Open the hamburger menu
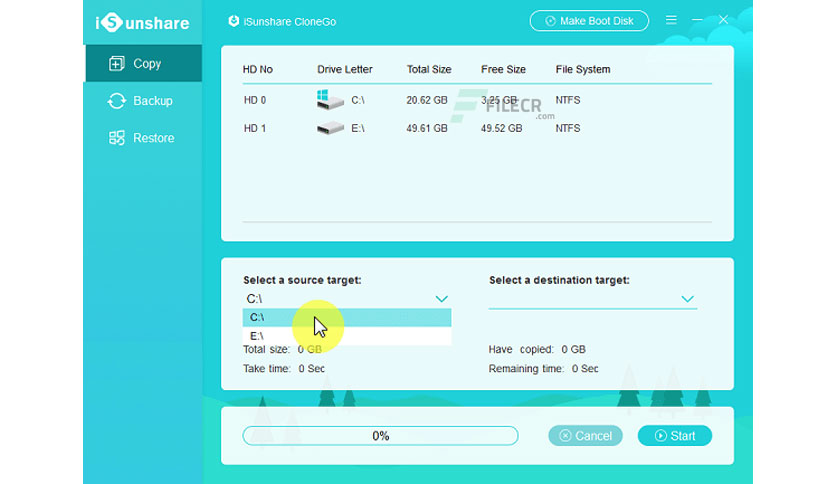Viewport: 836px width, 484px height. click(671, 20)
